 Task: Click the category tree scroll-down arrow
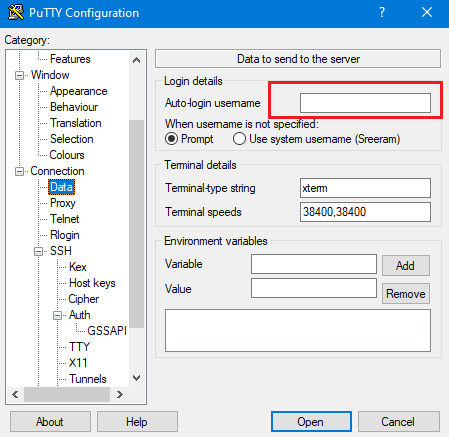(136, 378)
